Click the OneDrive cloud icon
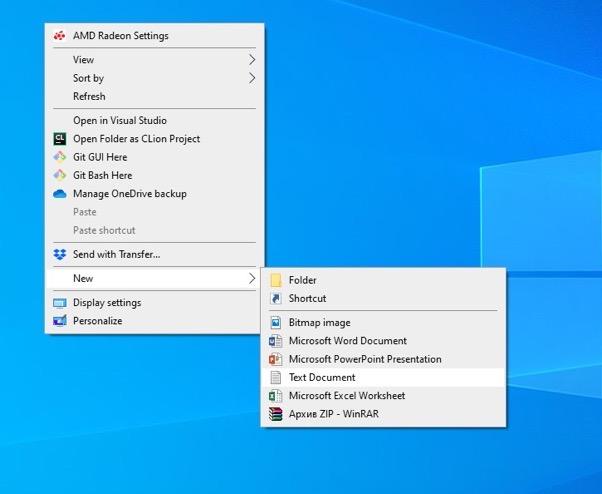The width and height of the screenshot is (602, 494). 60,194
